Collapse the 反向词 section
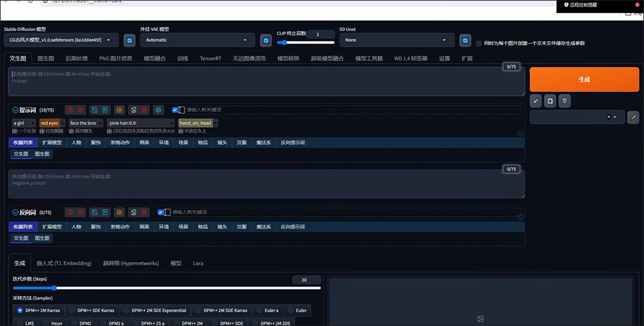Screen dimensions: 644x326 (x=16, y=212)
